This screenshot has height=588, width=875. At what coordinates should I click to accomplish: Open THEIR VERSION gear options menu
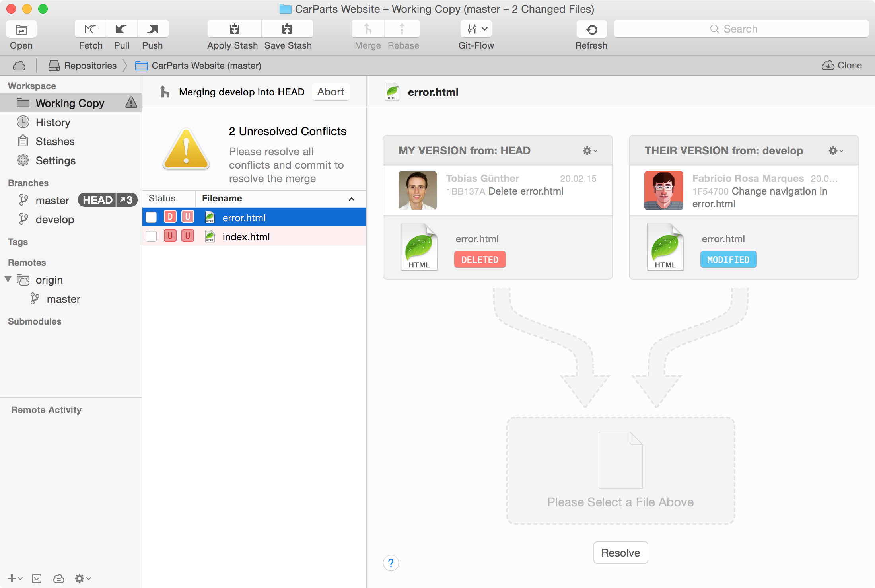pyautogui.click(x=836, y=150)
